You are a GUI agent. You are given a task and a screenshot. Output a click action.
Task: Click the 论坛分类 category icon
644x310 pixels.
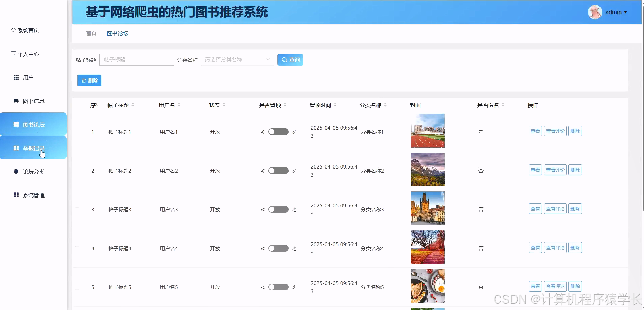coord(16,171)
